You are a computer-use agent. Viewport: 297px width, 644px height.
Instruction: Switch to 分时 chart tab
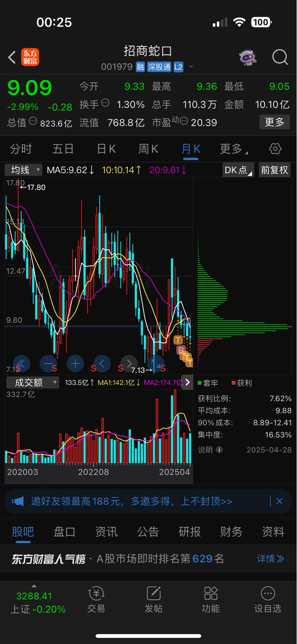click(x=21, y=149)
